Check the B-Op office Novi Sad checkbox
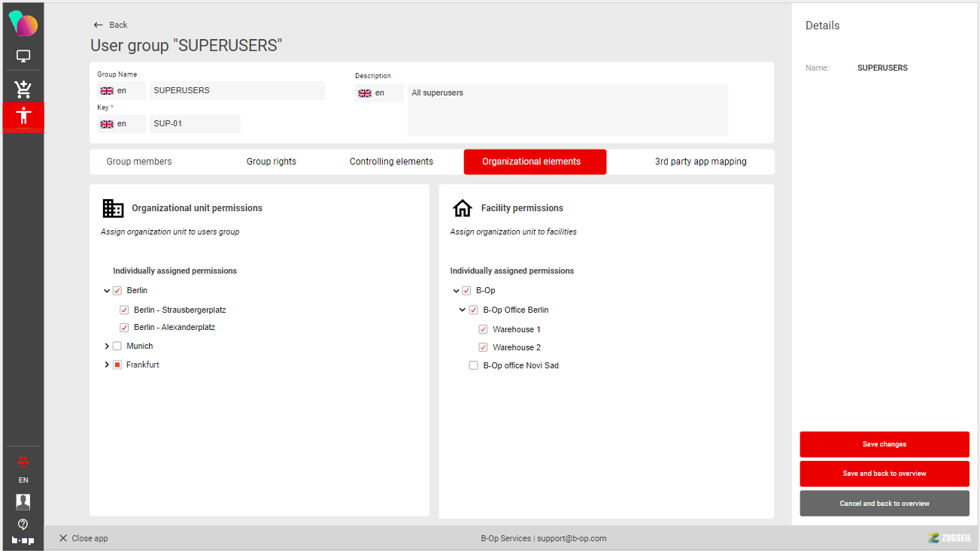980x551 pixels. click(x=473, y=366)
